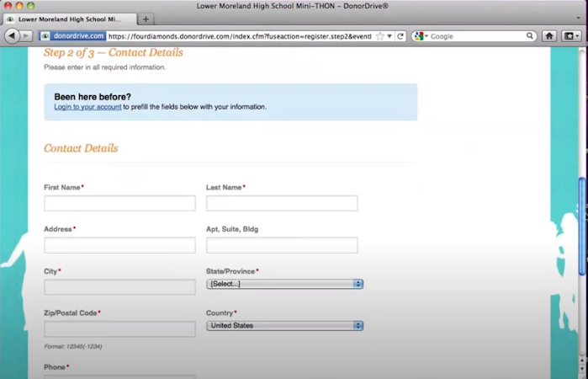Click the search magnifier icon
The image size is (588, 379).
point(529,36)
